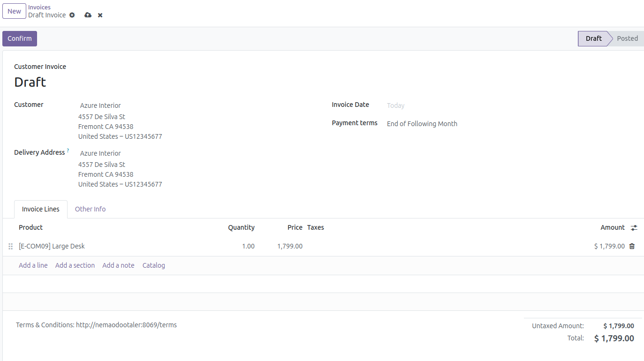
Task: Edit the Invoice Date field
Action: 469,105
